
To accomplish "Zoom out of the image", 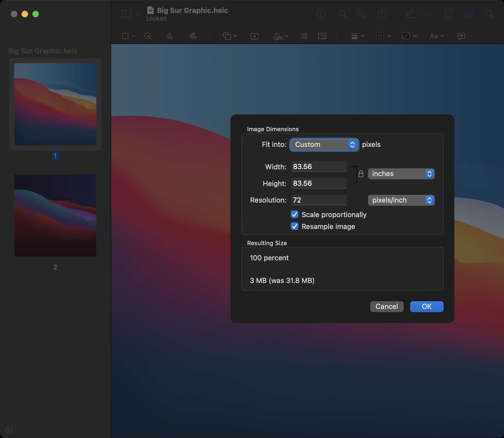I will tap(342, 14).
